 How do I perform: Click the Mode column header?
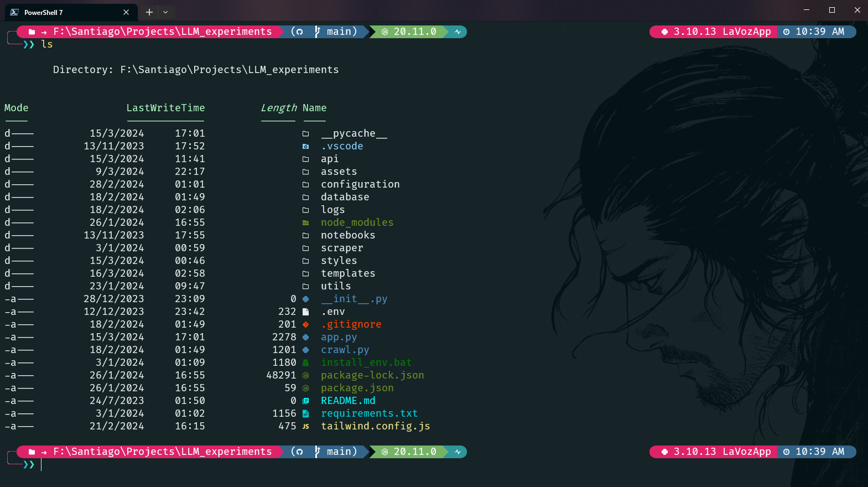[x=16, y=108]
